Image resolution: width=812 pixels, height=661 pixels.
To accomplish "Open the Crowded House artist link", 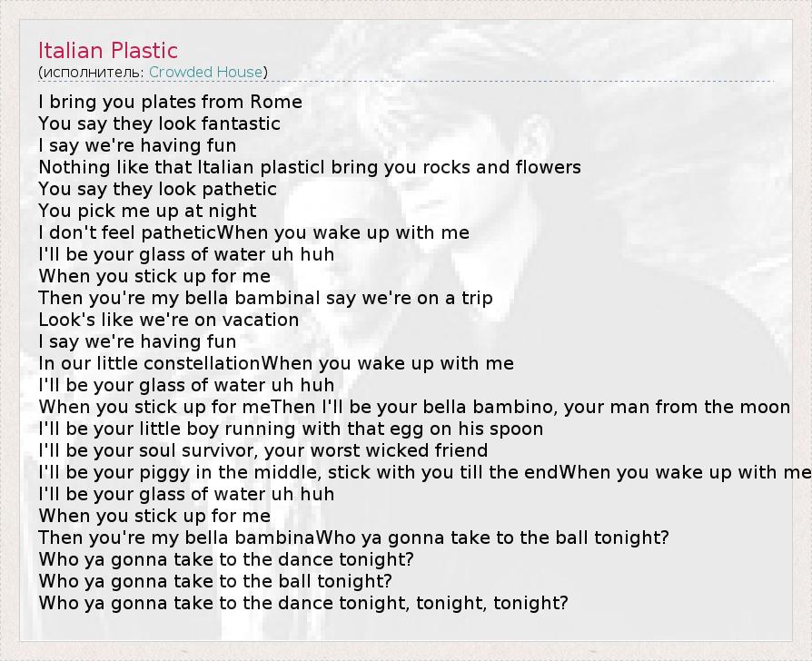I will [206, 72].
